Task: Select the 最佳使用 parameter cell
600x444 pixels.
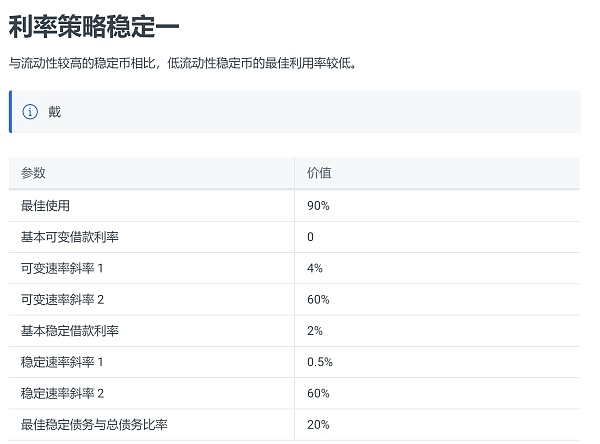Action: click(x=45, y=206)
